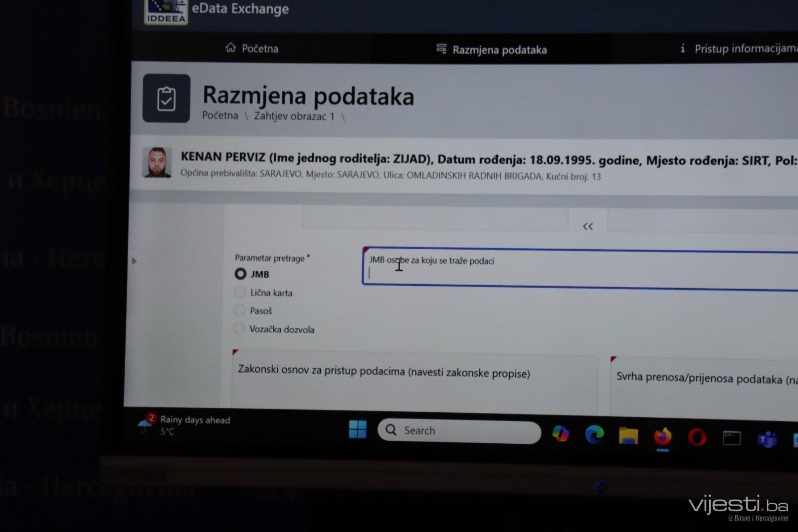Click the clipboard checkmark page icon
The height and width of the screenshot is (532, 798).
(x=166, y=98)
